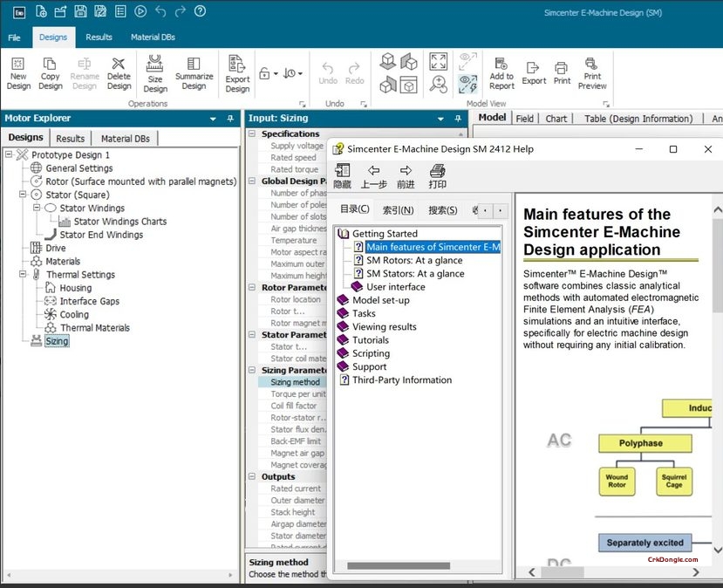723x588 pixels.
Task: Click the Size Design ribbon button
Action: point(155,74)
